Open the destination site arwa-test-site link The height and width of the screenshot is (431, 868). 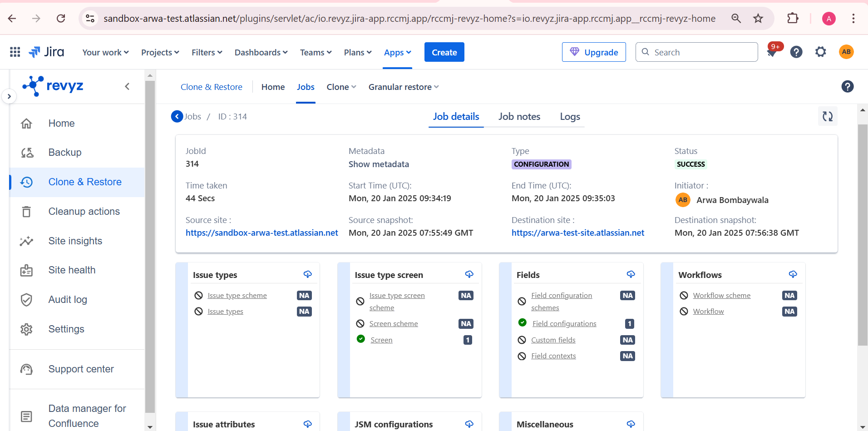pyautogui.click(x=577, y=233)
